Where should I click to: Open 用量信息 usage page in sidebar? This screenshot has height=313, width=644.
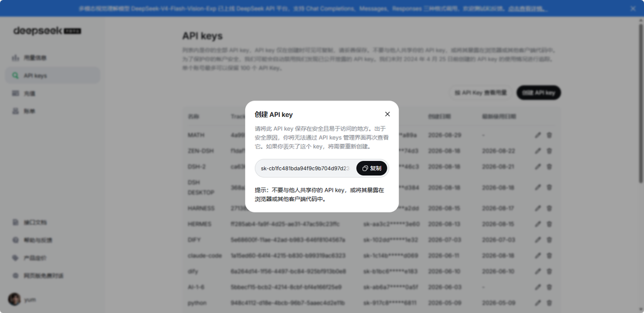tap(53, 58)
